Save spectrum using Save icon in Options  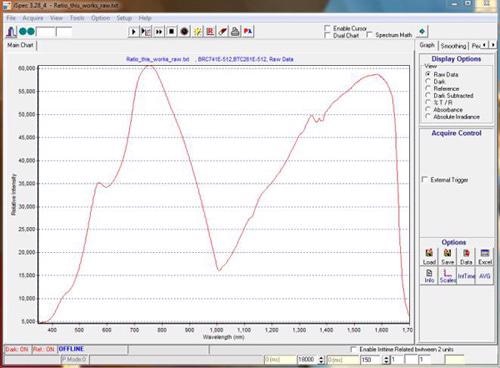pyautogui.click(x=448, y=257)
